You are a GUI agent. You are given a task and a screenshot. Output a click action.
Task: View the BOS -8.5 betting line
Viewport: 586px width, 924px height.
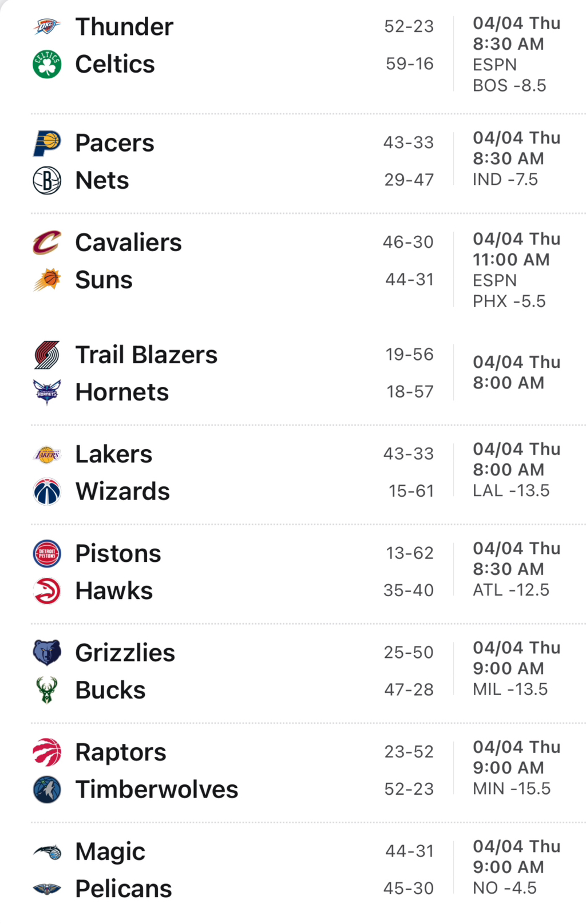point(509,86)
